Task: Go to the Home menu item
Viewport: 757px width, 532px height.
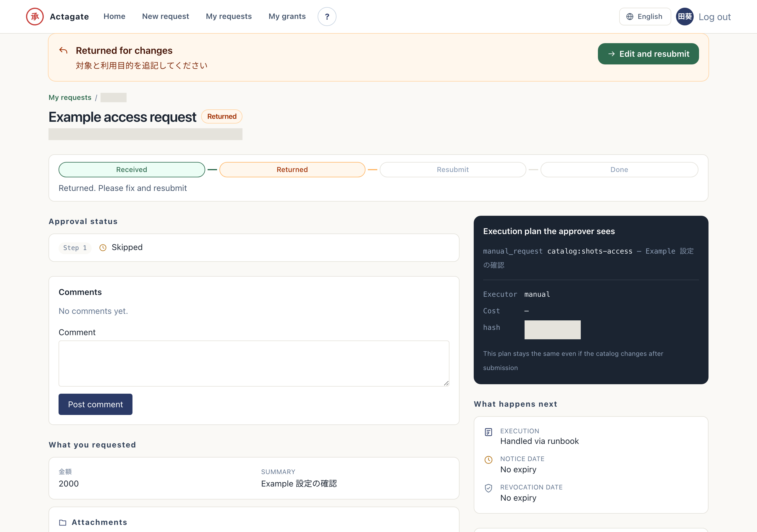Action: pos(114,17)
